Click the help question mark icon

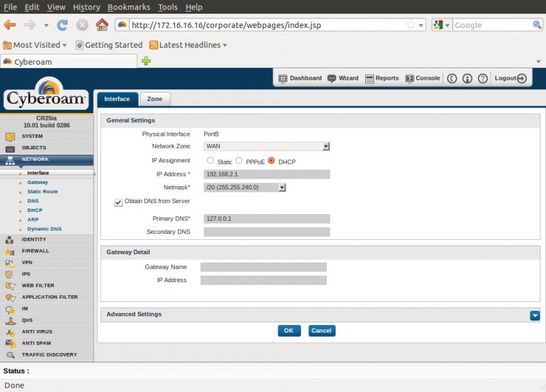(x=483, y=78)
